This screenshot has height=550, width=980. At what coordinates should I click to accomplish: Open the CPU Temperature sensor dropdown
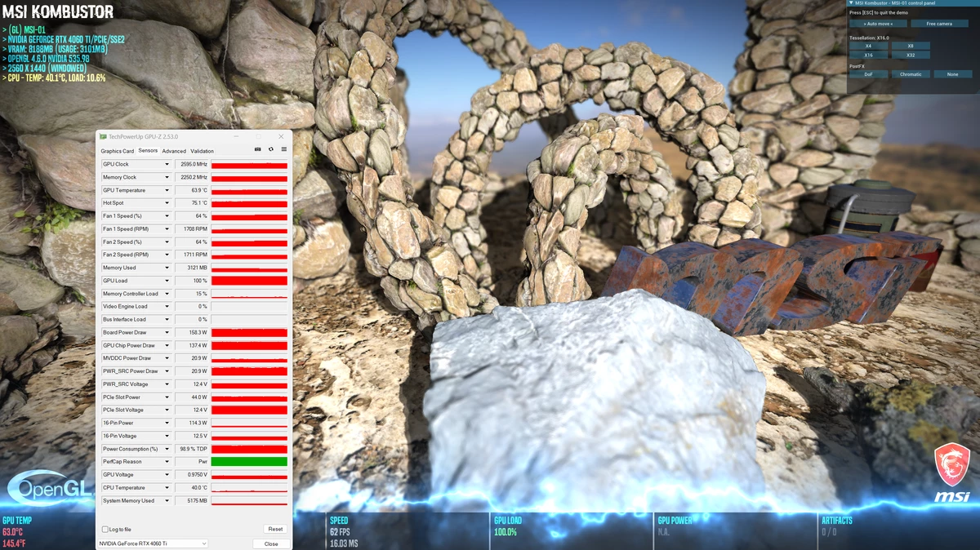167,488
